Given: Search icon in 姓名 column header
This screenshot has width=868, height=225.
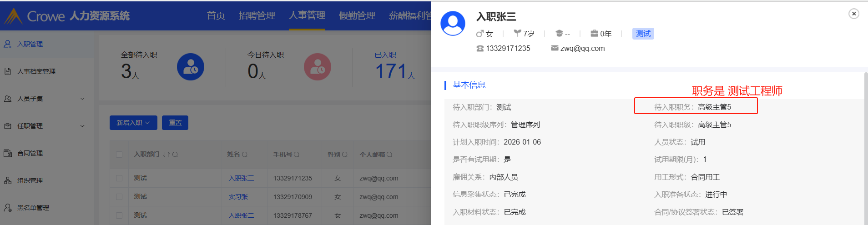Looking at the screenshot, I should (x=245, y=155).
